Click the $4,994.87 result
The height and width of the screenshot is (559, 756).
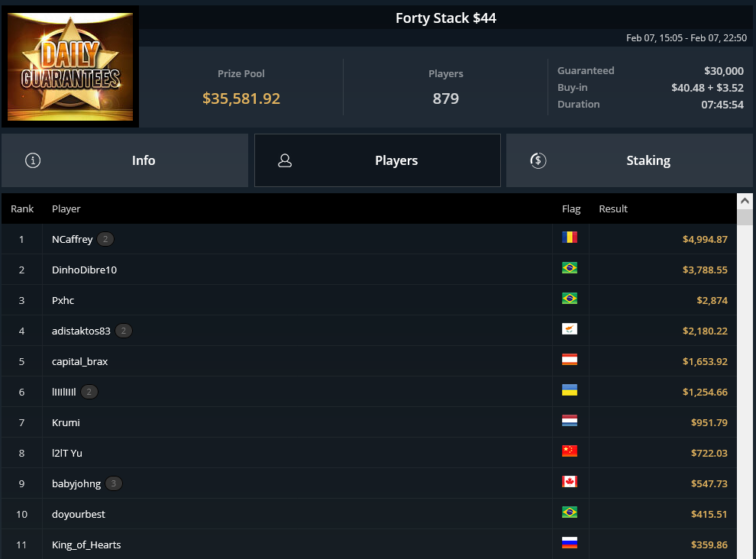(x=705, y=239)
